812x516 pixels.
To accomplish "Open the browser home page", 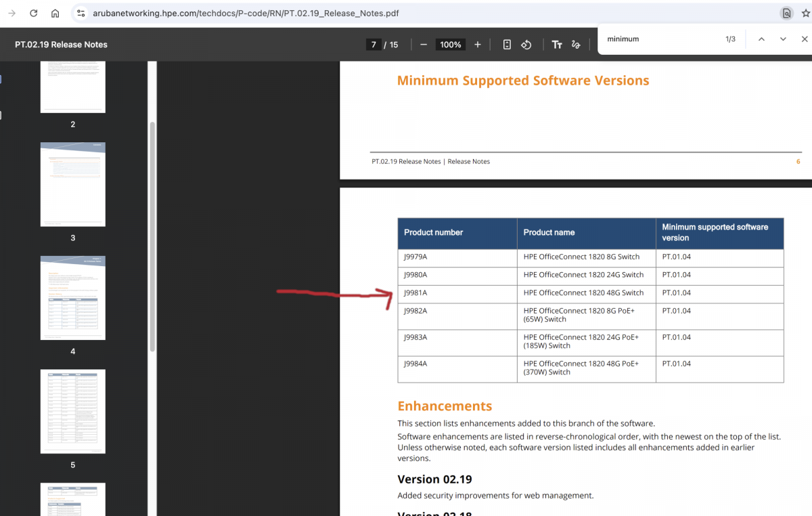I will tap(55, 14).
